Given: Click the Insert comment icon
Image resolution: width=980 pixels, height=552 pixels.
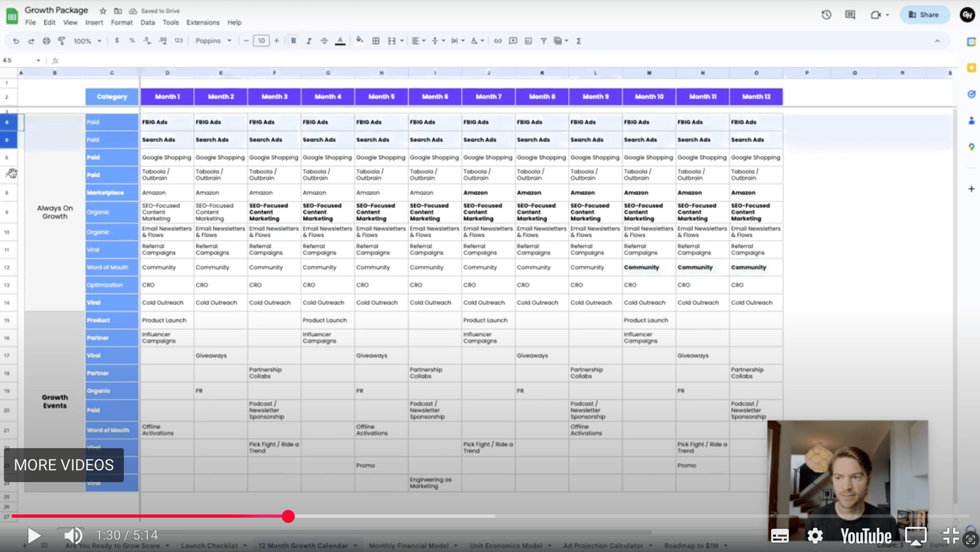Looking at the screenshot, I should pyautogui.click(x=513, y=41).
